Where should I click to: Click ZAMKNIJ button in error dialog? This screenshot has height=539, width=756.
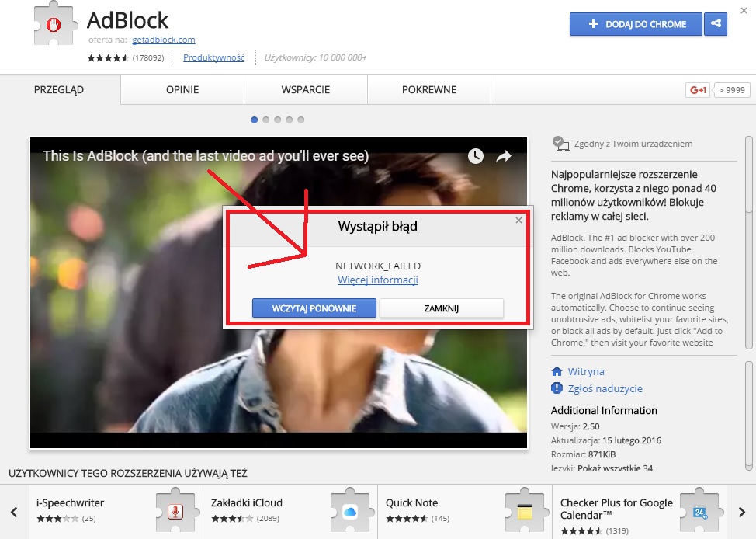click(441, 308)
